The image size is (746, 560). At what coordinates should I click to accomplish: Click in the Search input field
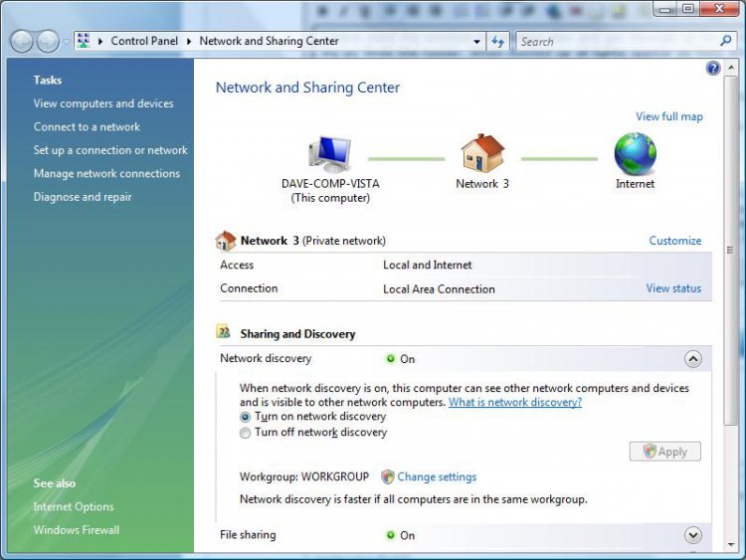(x=619, y=42)
